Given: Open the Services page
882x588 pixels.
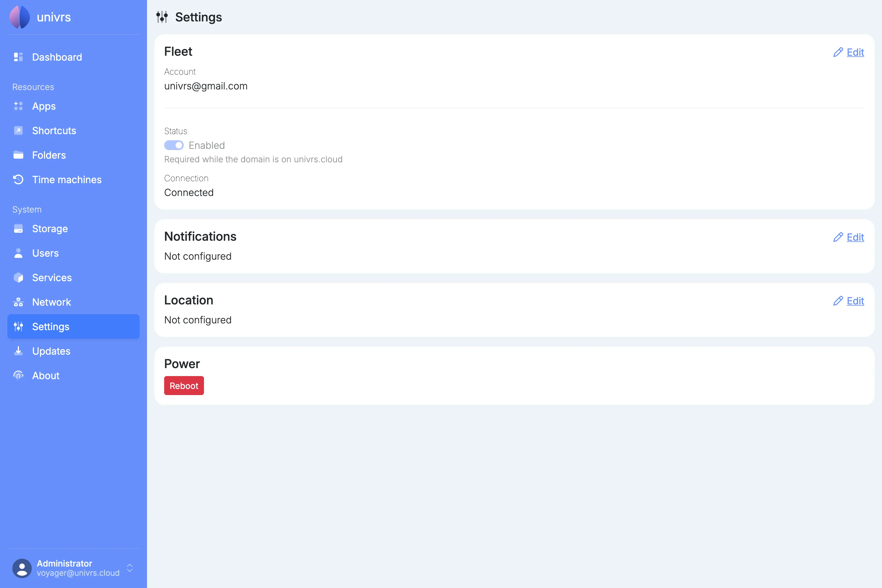Looking at the screenshot, I should [x=73, y=277].
